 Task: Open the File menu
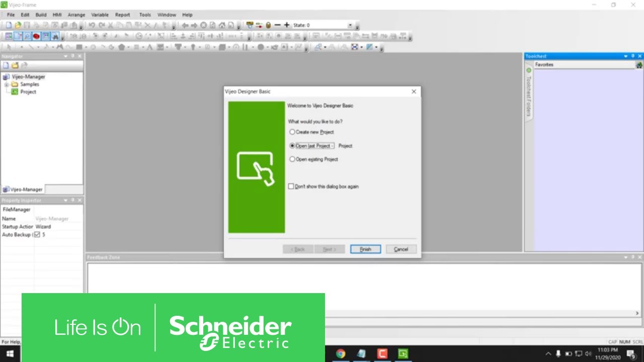click(x=11, y=15)
